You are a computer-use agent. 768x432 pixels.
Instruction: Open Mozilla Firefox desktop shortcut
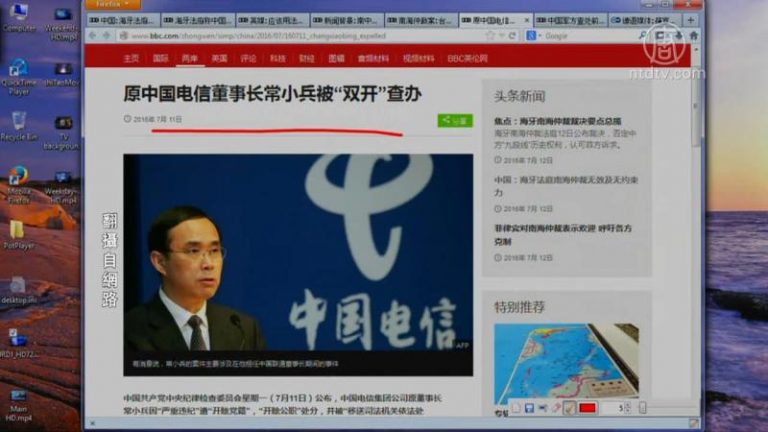click(19, 185)
